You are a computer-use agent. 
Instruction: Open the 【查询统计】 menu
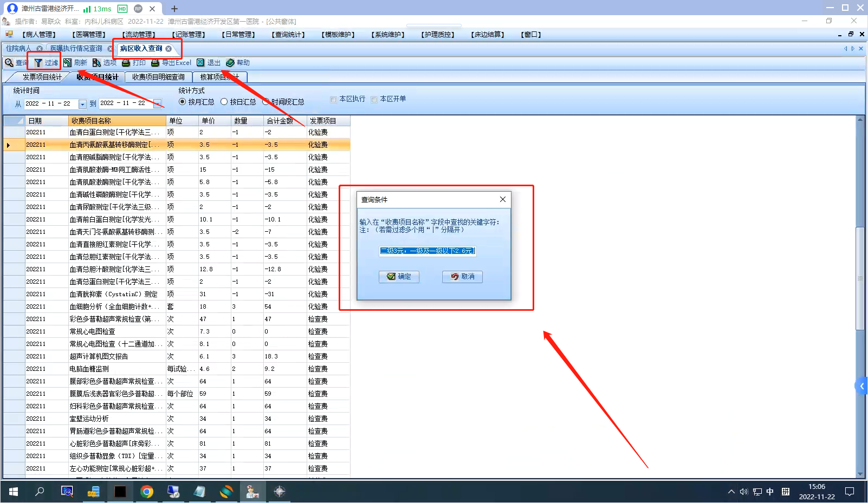(288, 35)
